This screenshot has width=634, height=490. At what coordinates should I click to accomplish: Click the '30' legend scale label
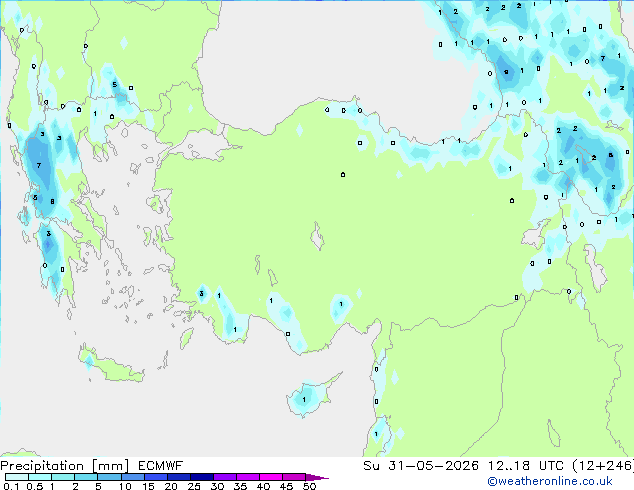pyautogui.click(x=217, y=486)
